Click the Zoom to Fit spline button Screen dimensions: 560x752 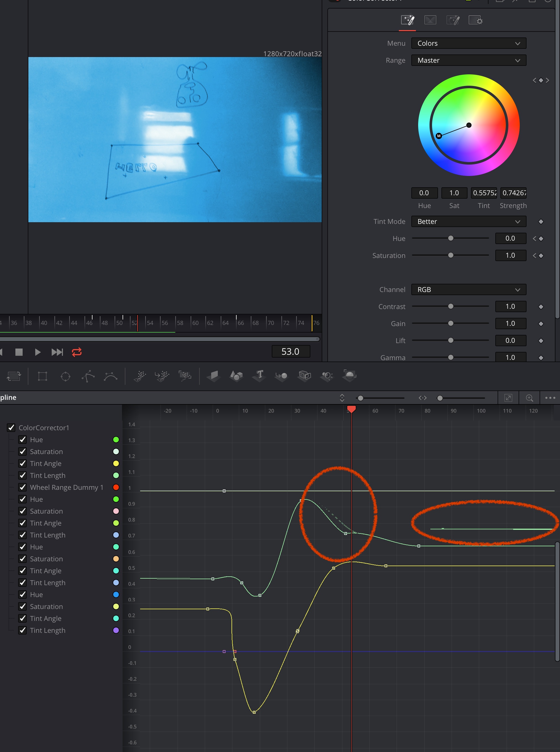[x=508, y=398]
